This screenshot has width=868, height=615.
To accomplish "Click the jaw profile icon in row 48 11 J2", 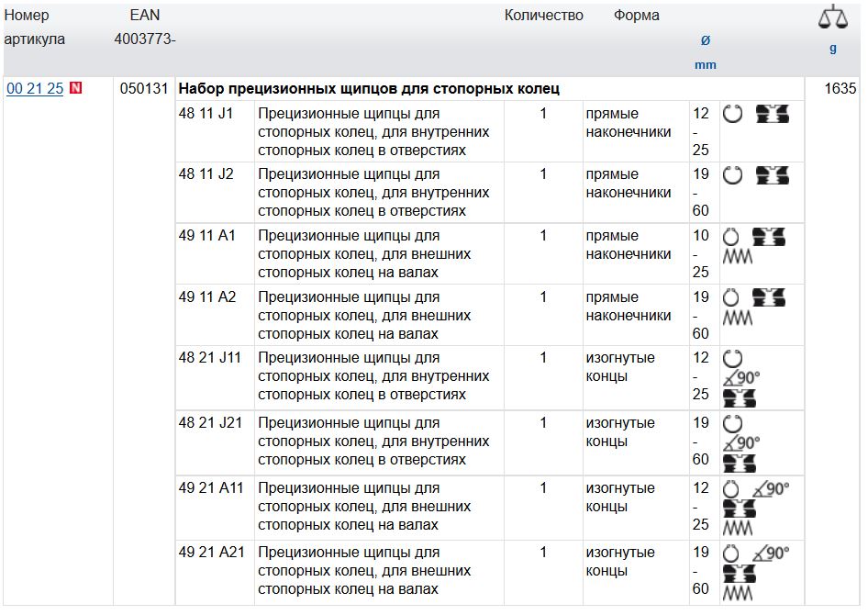I will point(772,175).
